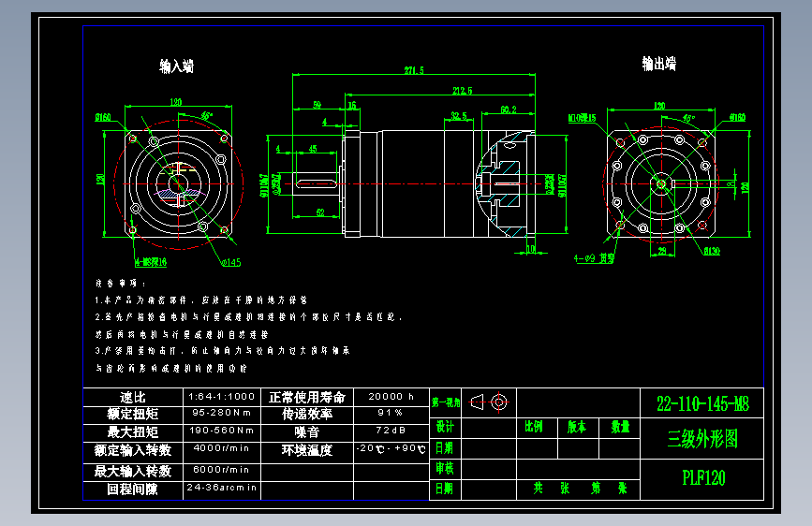Select the '6000r/min' value cell
This screenshot has width=812, height=526.
point(221,470)
